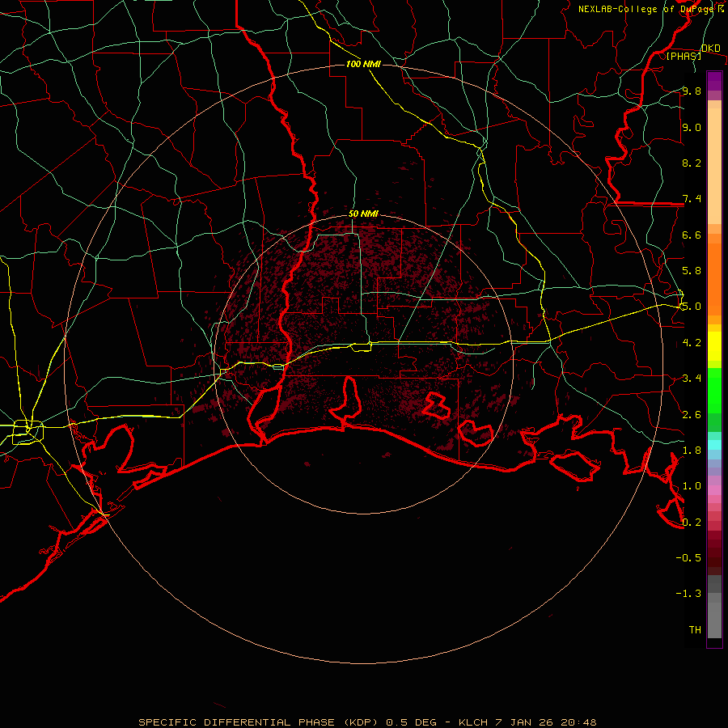Click the TH label on the color scale
Screen dimensions: 728x728
pos(695,630)
